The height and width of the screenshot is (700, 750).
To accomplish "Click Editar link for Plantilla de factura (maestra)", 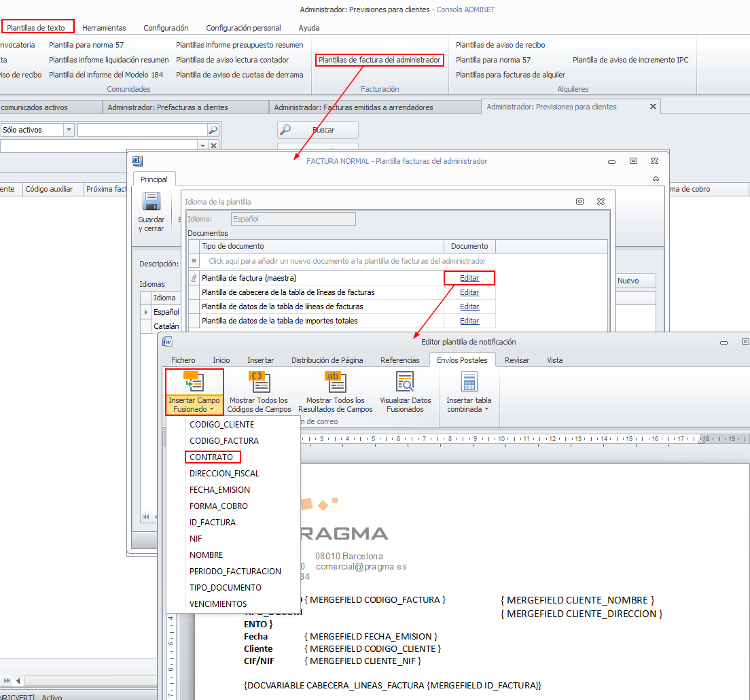I will pos(469,278).
